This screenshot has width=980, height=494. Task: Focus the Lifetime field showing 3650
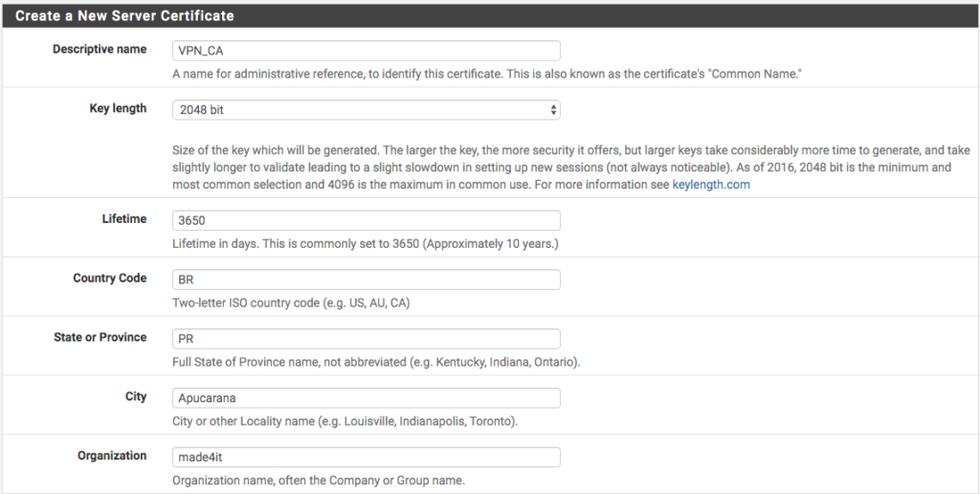point(367,220)
